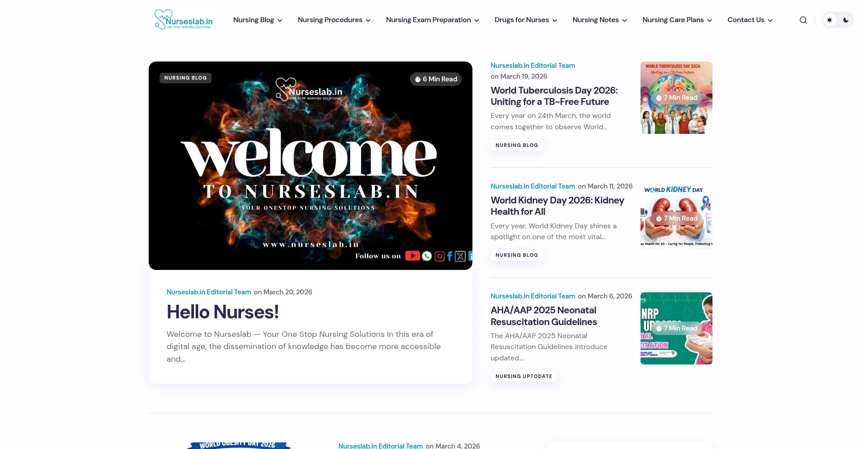Image resolution: width=868 pixels, height=449 pixels.
Task: Click 'on March 6, 2026' date text
Action: pyautogui.click(x=605, y=296)
